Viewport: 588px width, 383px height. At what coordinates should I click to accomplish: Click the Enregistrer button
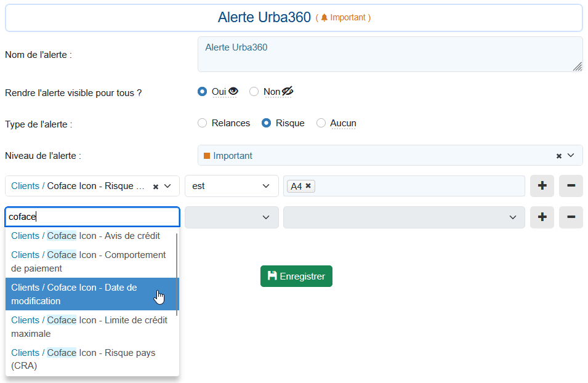point(296,276)
